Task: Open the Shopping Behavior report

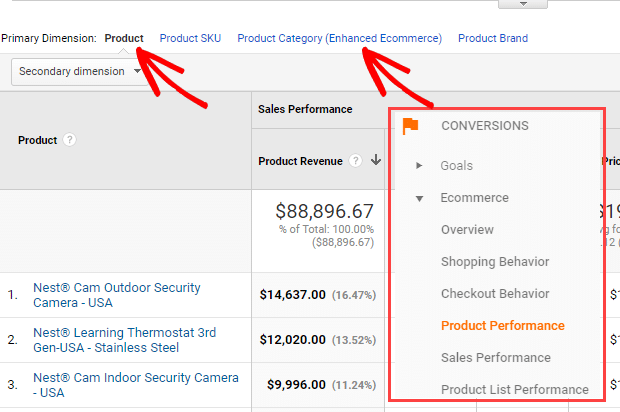Action: 495,262
